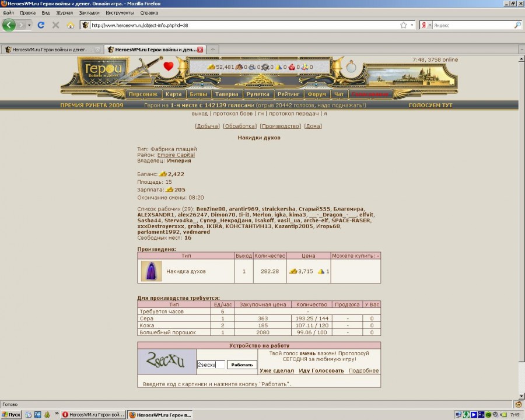
Task: Click the mana flask icon in header
Action: pyautogui.click(x=351, y=66)
